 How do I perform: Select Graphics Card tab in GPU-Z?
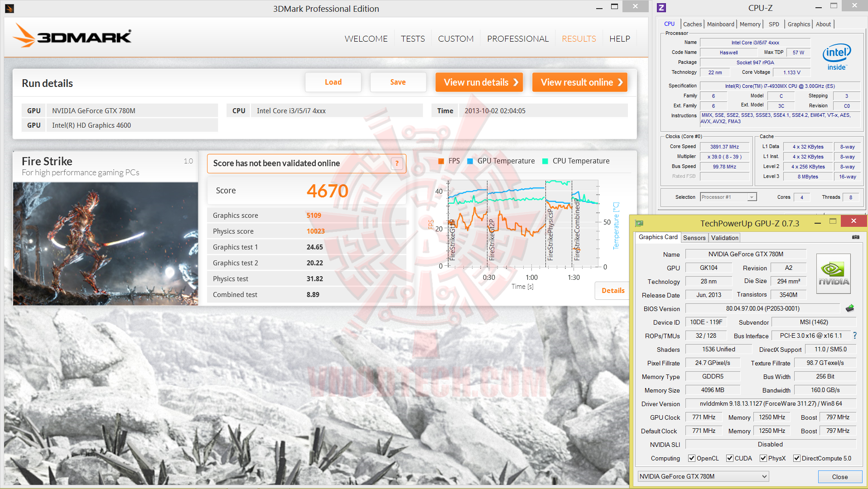(x=658, y=237)
